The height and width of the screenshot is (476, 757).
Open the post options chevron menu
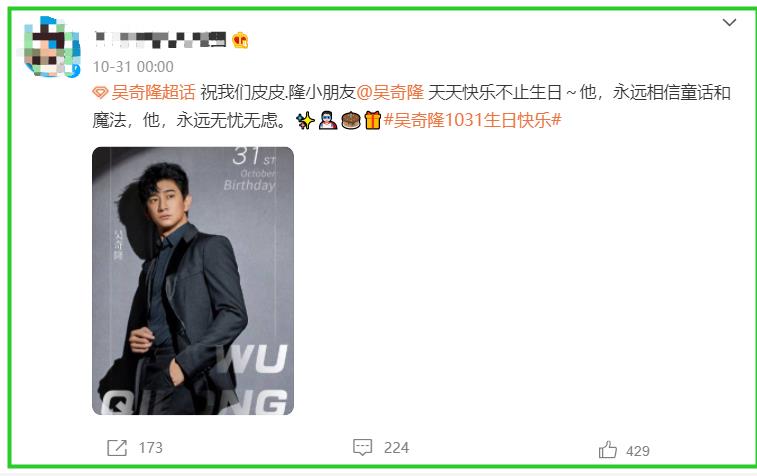click(x=729, y=22)
